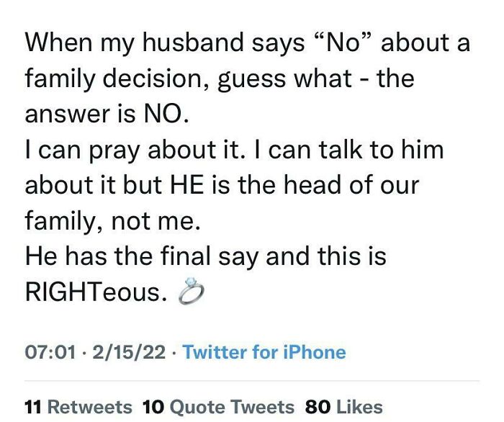Click the divider line above the tweet stats

tap(252, 380)
